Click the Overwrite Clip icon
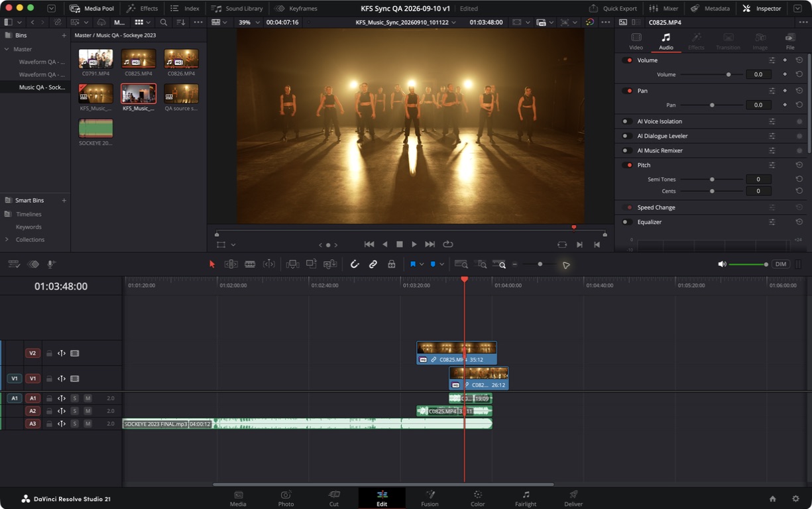The height and width of the screenshot is (509, 812). 311,264
